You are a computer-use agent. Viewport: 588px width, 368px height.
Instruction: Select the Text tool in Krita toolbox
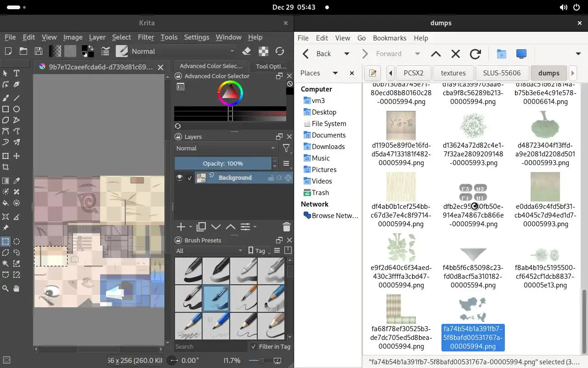coord(17,73)
